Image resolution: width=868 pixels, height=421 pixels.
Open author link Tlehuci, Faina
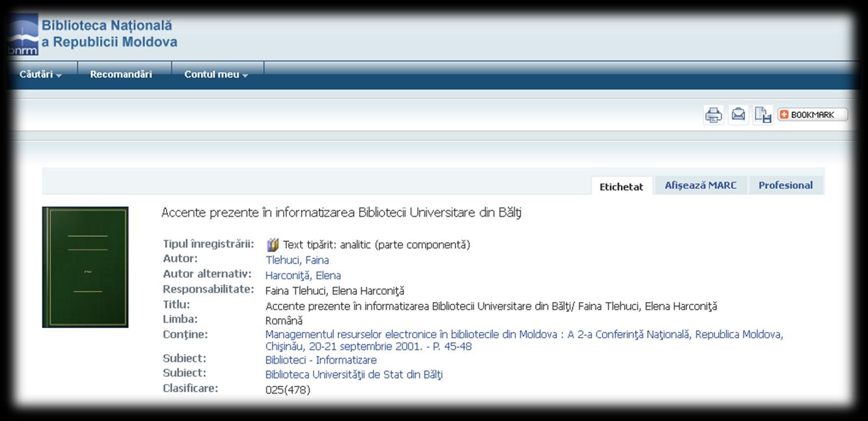point(297,260)
